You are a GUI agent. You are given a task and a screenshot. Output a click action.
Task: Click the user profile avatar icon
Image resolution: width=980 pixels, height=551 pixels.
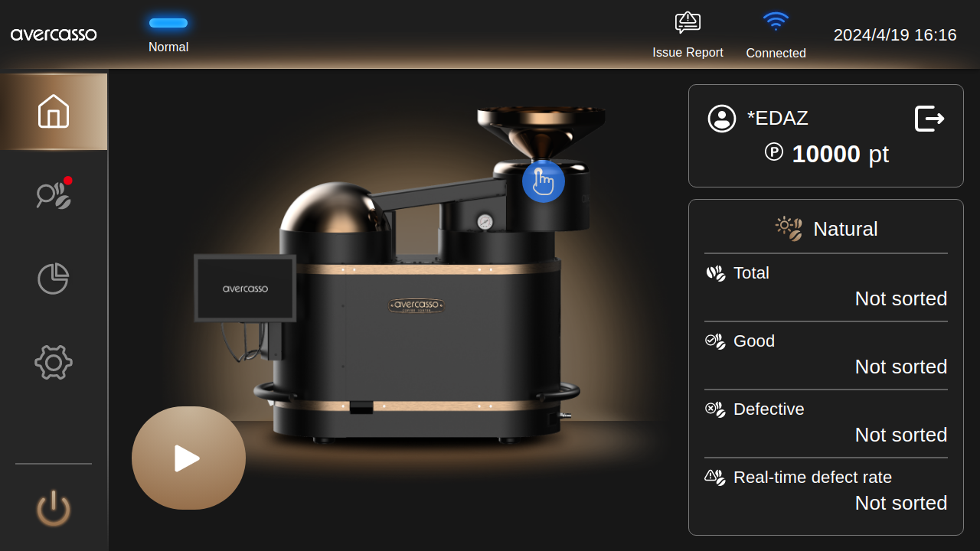(x=721, y=119)
